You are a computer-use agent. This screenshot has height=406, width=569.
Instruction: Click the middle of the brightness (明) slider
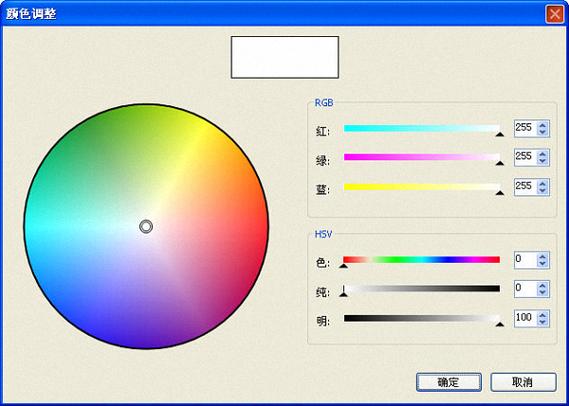(x=422, y=318)
